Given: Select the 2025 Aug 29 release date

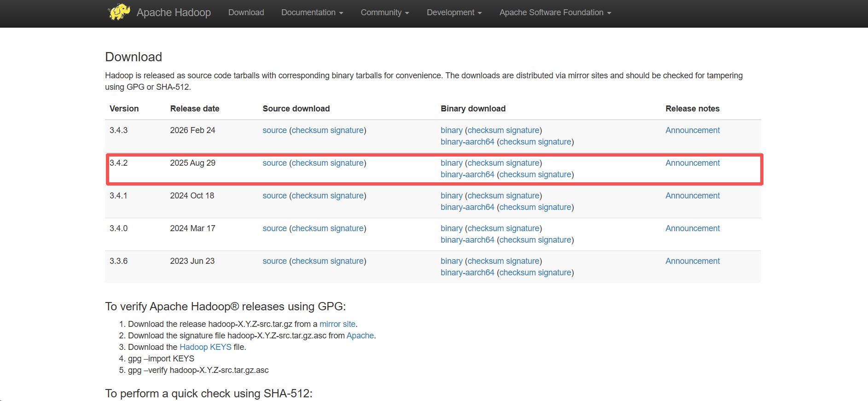Looking at the screenshot, I should click(192, 163).
